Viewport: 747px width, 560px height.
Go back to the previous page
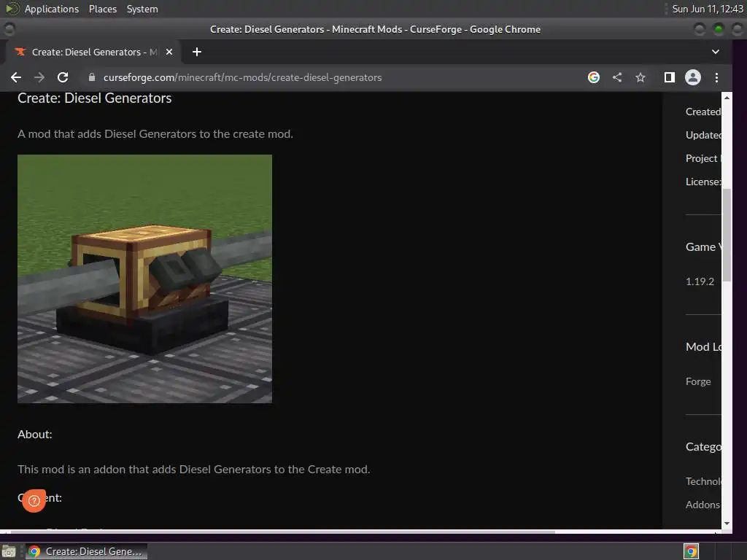[16, 77]
